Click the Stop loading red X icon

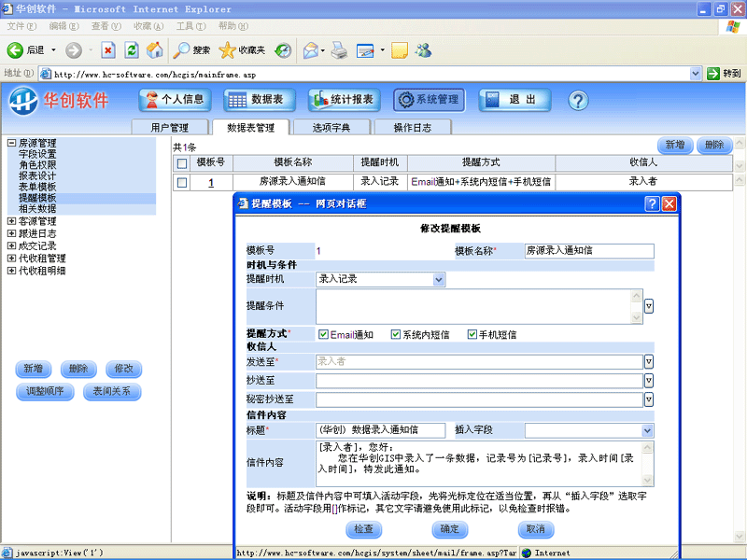(108, 50)
